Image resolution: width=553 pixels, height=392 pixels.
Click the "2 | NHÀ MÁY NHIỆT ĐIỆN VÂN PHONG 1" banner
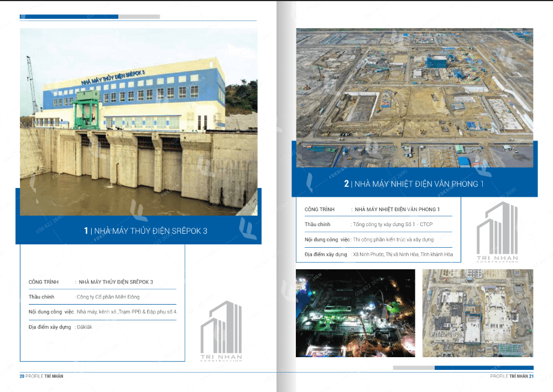coord(414,184)
